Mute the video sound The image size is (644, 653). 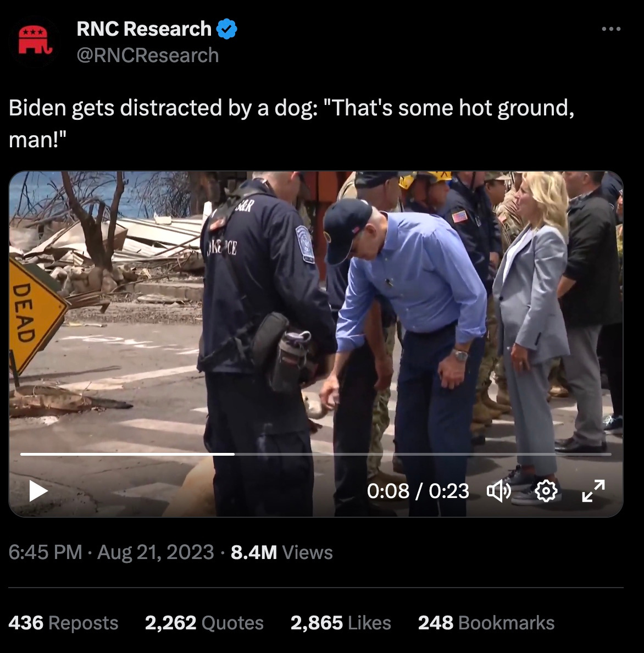tap(499, 491)
